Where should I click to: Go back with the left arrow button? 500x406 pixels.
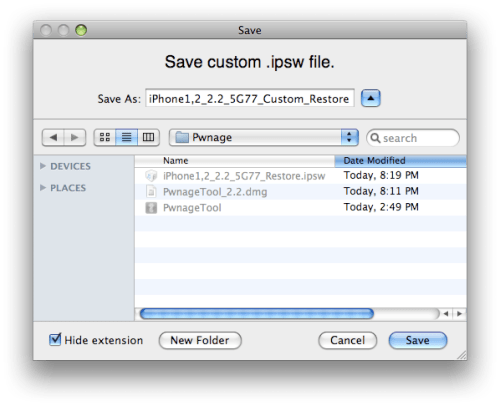(53, 137)
